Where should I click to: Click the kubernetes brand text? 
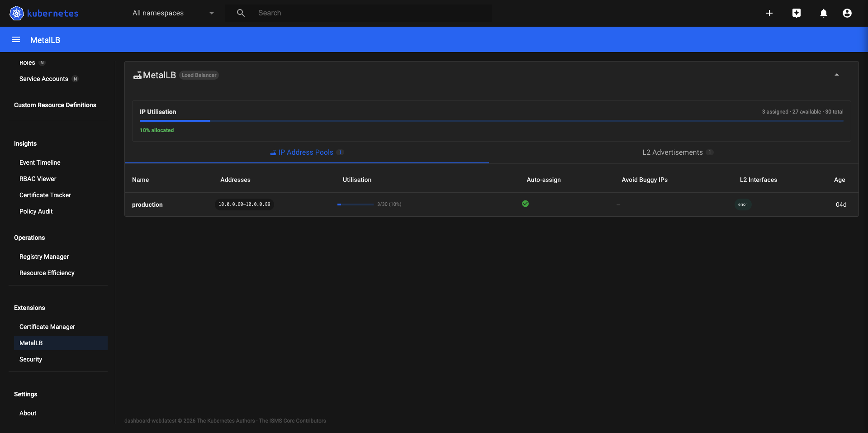tap(53, 13)
